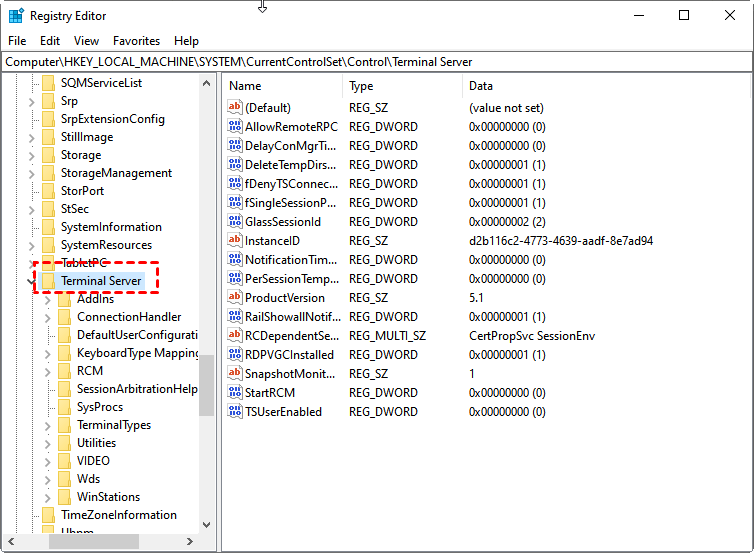Expand the SystemResources key
Screen dimensions: 754x553
[x=32, y=245]
